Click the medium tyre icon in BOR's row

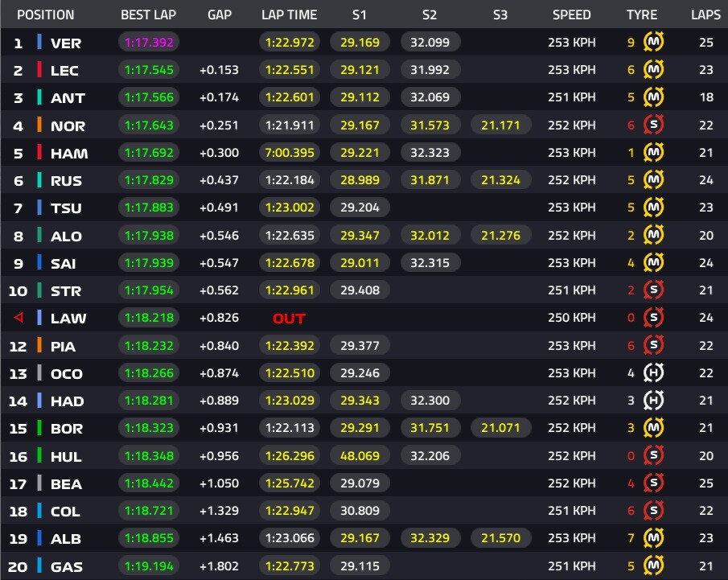pos(653,428)
